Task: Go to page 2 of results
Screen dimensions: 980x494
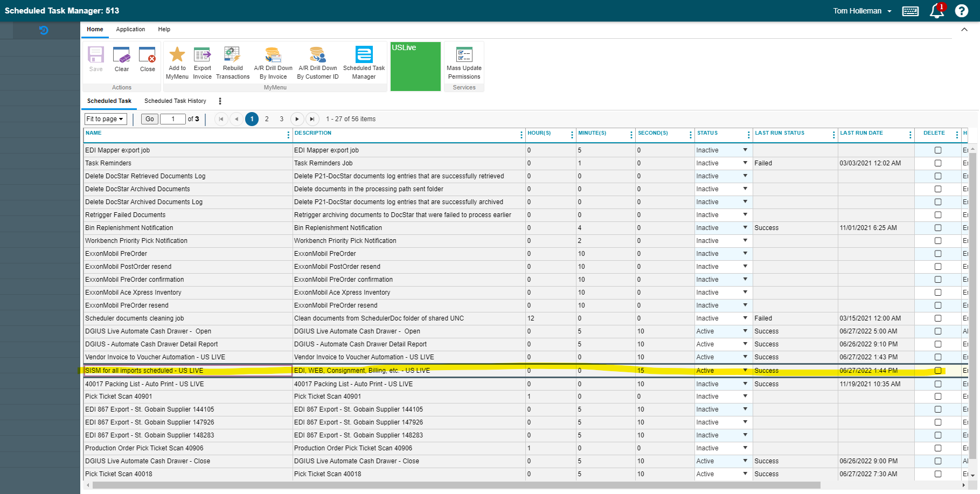Action: [267, 119]
